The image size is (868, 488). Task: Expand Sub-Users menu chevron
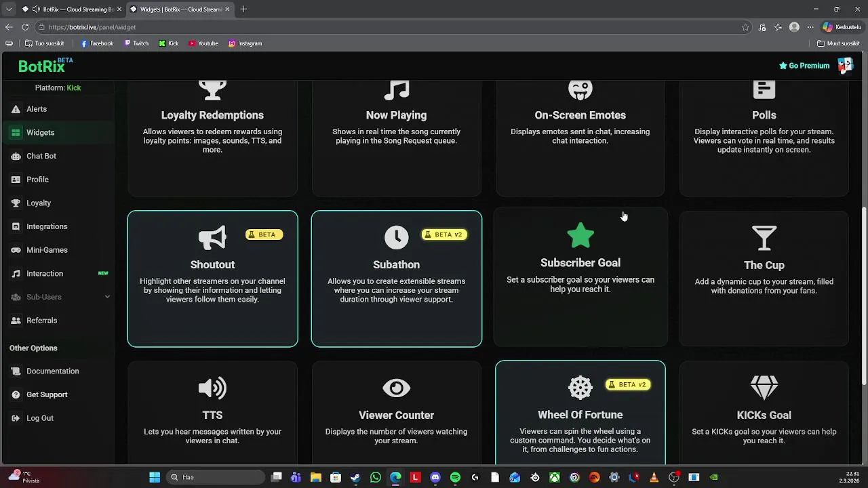(107, 297)
